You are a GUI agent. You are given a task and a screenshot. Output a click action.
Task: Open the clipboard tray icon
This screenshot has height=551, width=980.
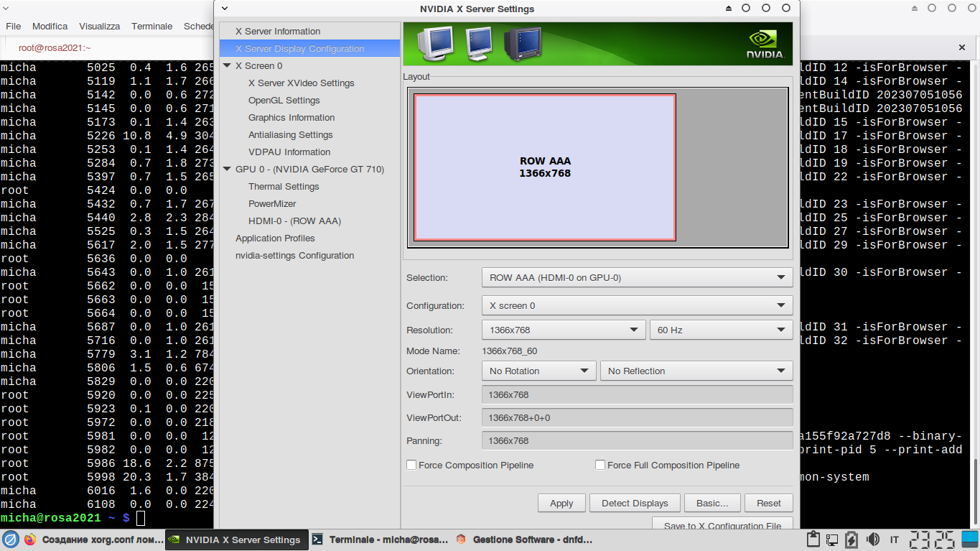pyautogui.click(x=813, y=540)
